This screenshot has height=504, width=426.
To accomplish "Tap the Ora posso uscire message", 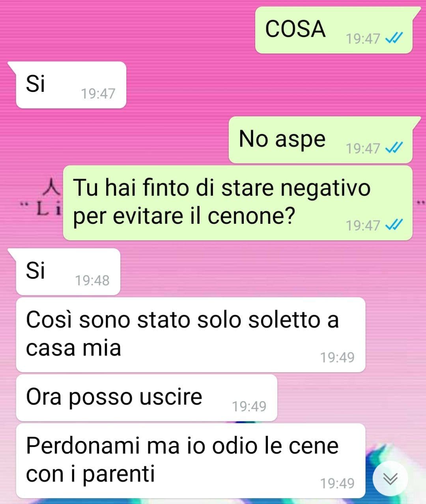I will pos(146,398).
